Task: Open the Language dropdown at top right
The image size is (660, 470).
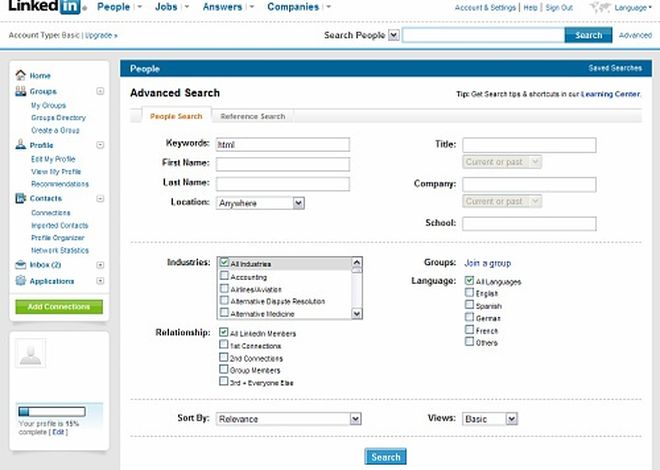Action: [633, 8]
